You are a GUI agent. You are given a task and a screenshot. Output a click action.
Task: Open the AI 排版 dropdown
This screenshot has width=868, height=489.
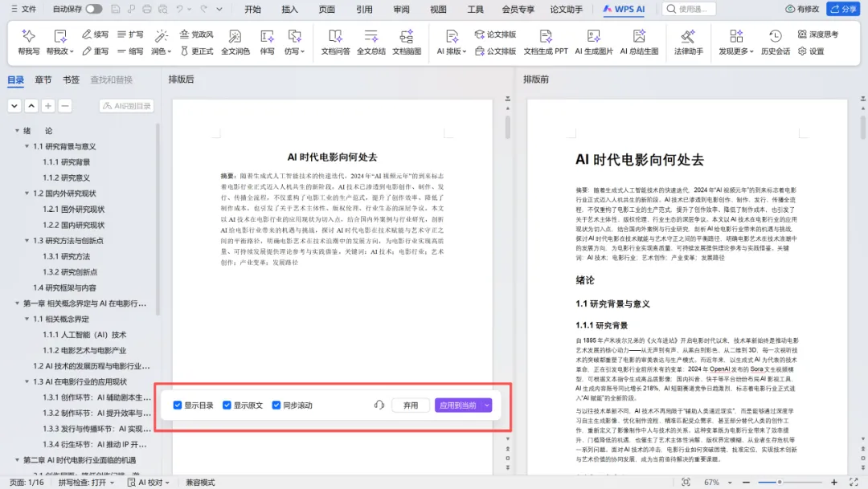[451, 42]
